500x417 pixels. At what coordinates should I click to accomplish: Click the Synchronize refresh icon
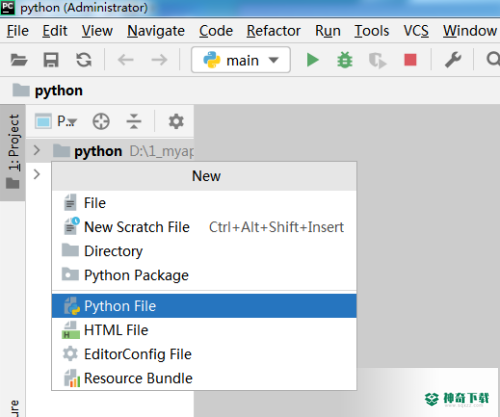[x=83, y=60]
